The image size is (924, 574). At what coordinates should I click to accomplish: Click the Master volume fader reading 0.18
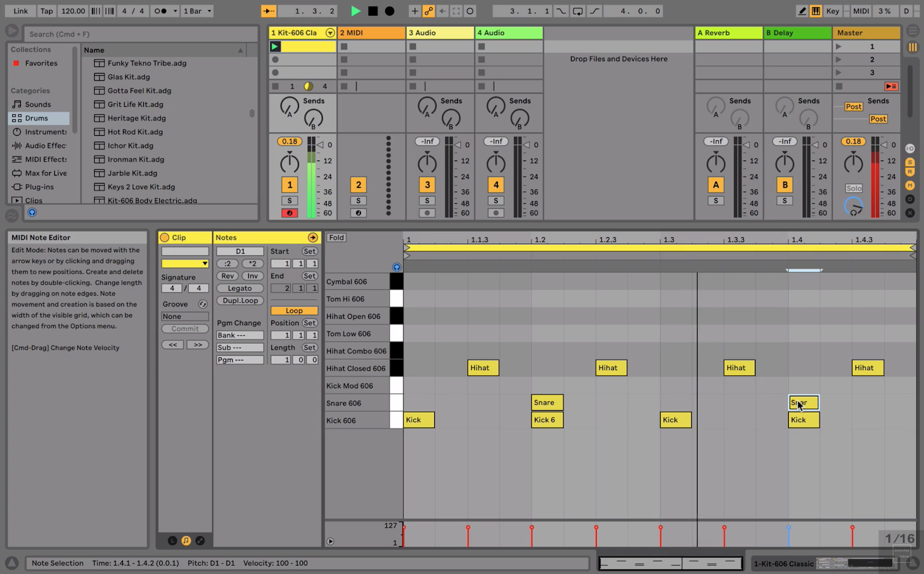(853, 141)
